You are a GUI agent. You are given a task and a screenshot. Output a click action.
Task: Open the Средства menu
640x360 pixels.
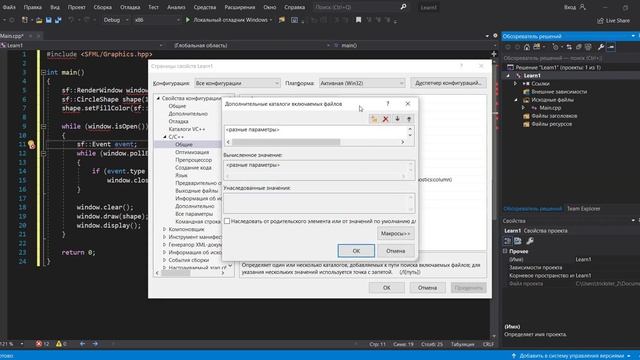click(204, 7)
